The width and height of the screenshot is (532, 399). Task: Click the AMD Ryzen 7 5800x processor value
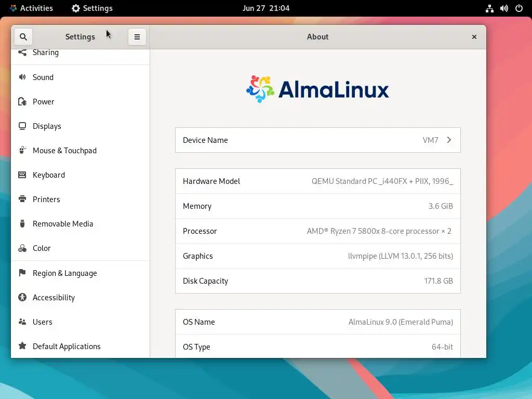click(x=379, y=231)
